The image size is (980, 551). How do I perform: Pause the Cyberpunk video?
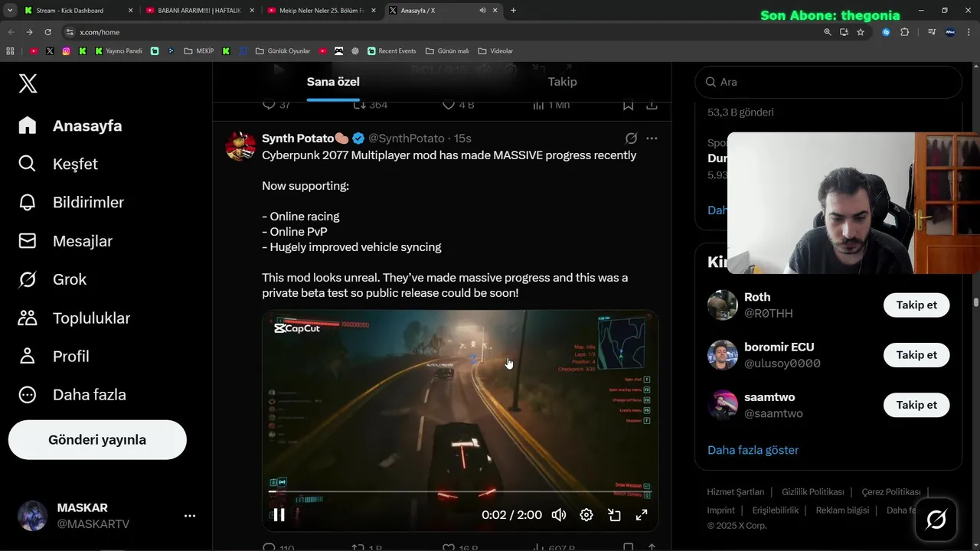pos(279,515)
